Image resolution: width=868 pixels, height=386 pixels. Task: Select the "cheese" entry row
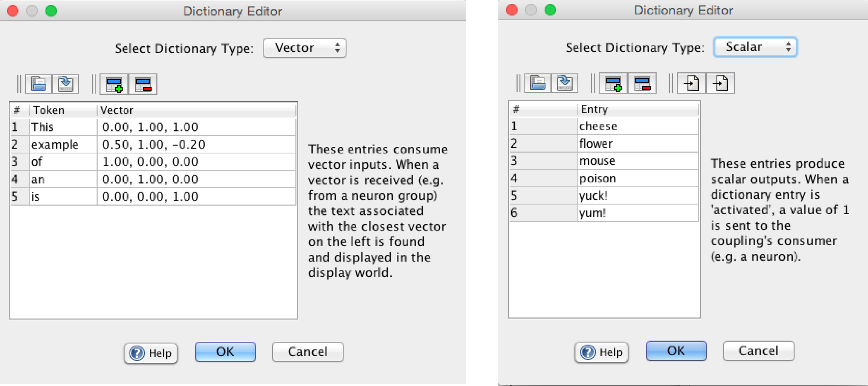[x=598, y=126]
